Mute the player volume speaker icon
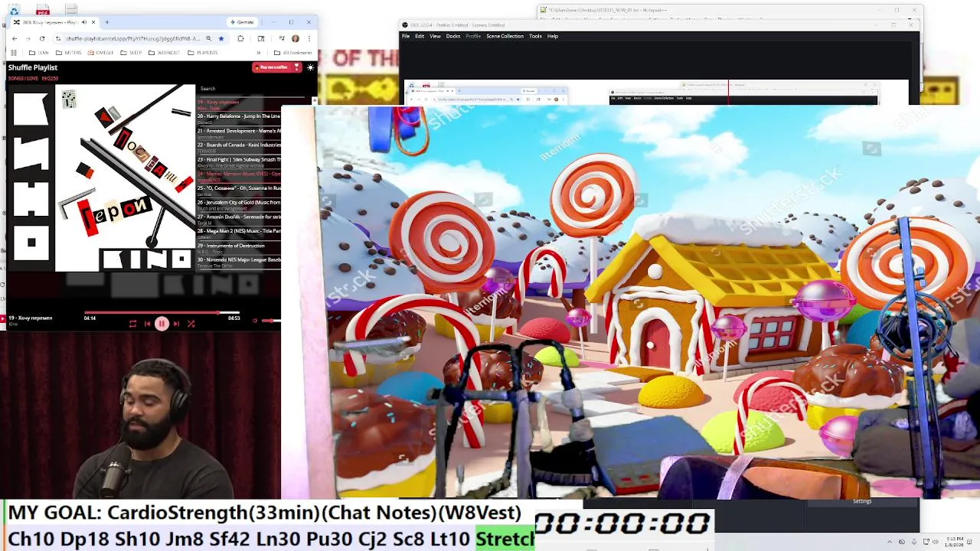980x551 pixels. pyautogui.click(x=255, y=321)
